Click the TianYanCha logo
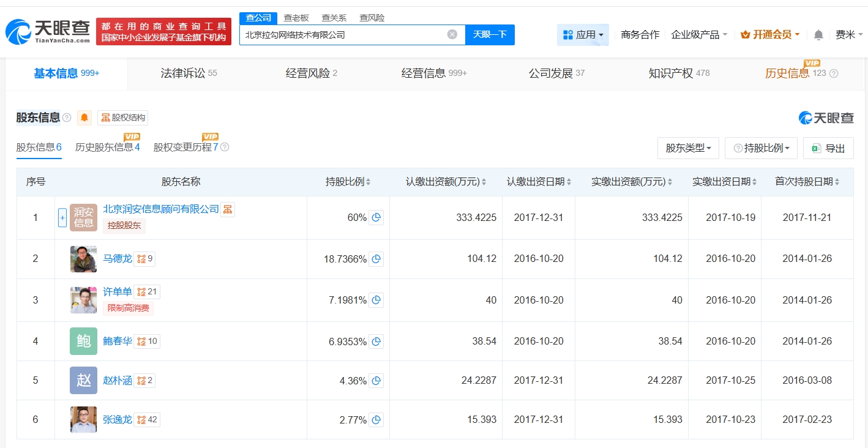868x448 pixels. point(48,31)
